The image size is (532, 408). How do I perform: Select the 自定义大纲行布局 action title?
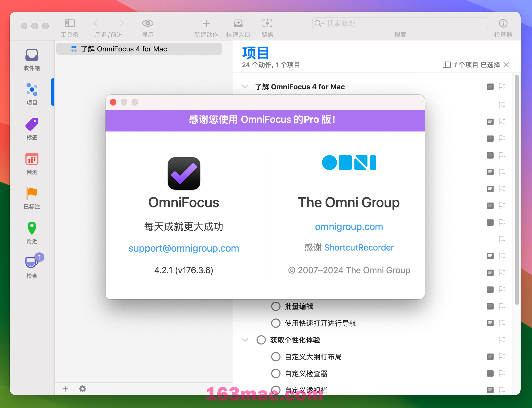(313, 357)
